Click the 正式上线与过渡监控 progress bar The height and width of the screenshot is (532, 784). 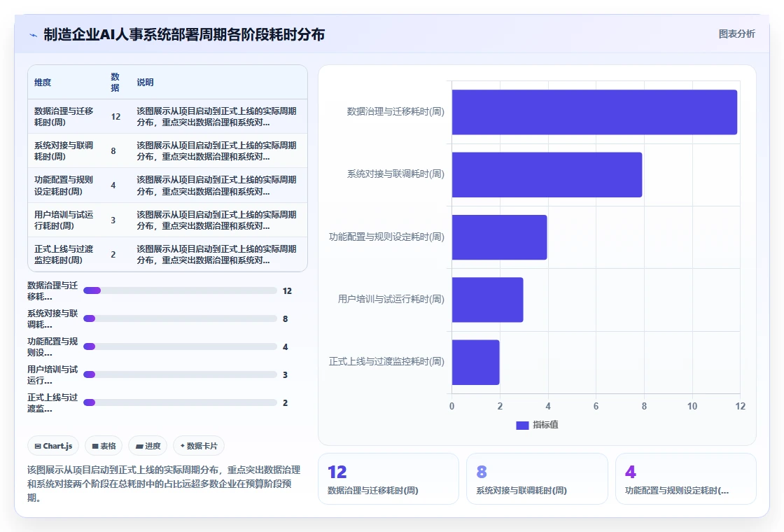180,402
